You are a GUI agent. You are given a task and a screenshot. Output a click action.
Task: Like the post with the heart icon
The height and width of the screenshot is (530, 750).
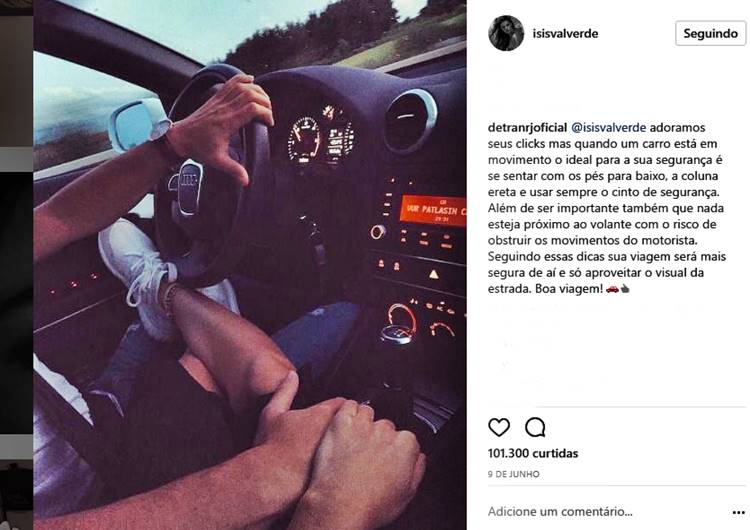click(x=499, y=427)
